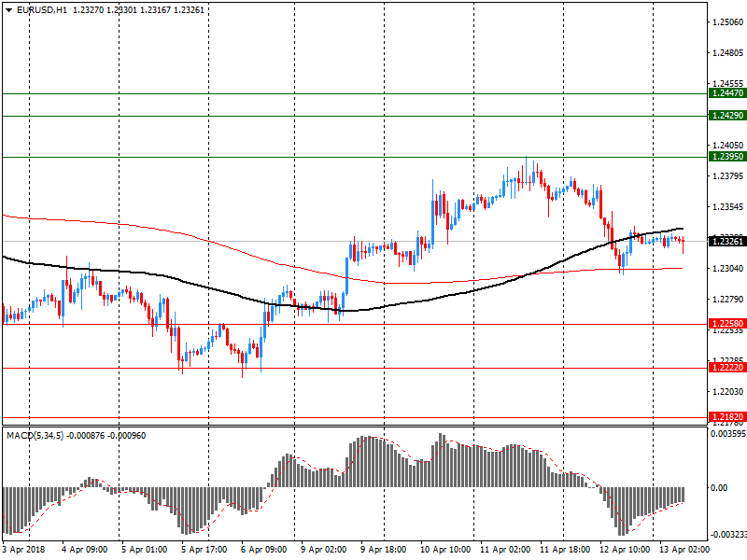Click the MACD 0.00 zero level label
747x560 pixels.
pos(719,487)
